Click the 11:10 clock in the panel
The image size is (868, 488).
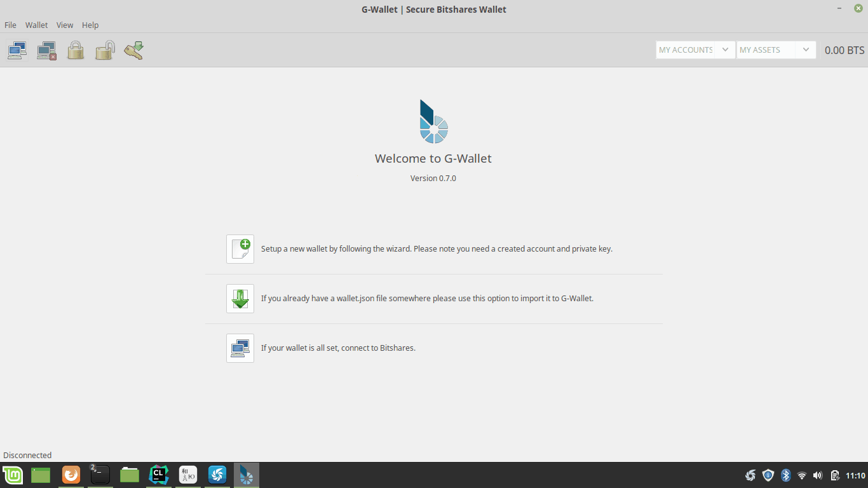(x=856, y=475)
